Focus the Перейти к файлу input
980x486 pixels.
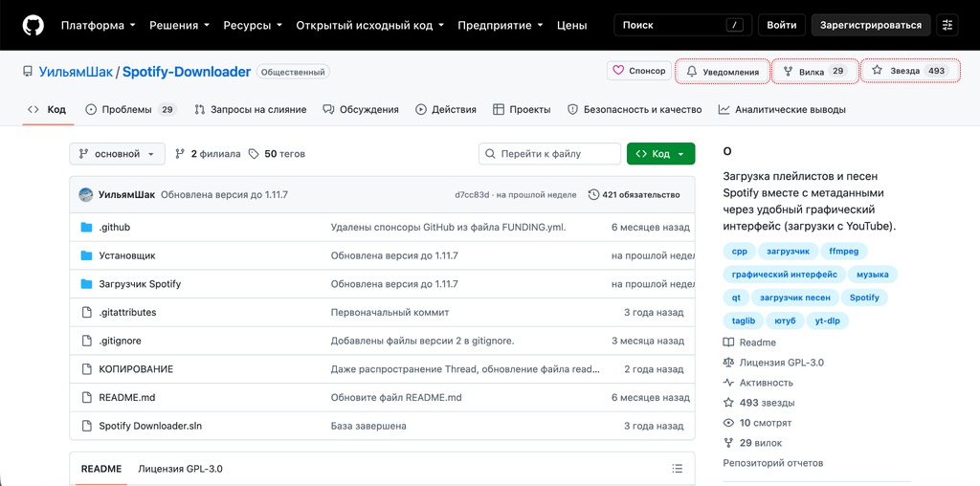pyautogui.click(x=549, y=154)
